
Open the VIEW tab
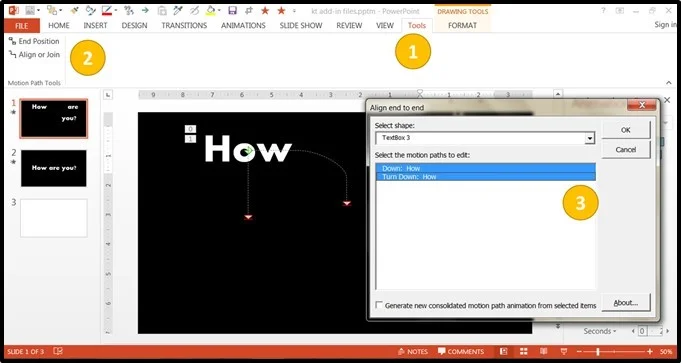point(385,26)
